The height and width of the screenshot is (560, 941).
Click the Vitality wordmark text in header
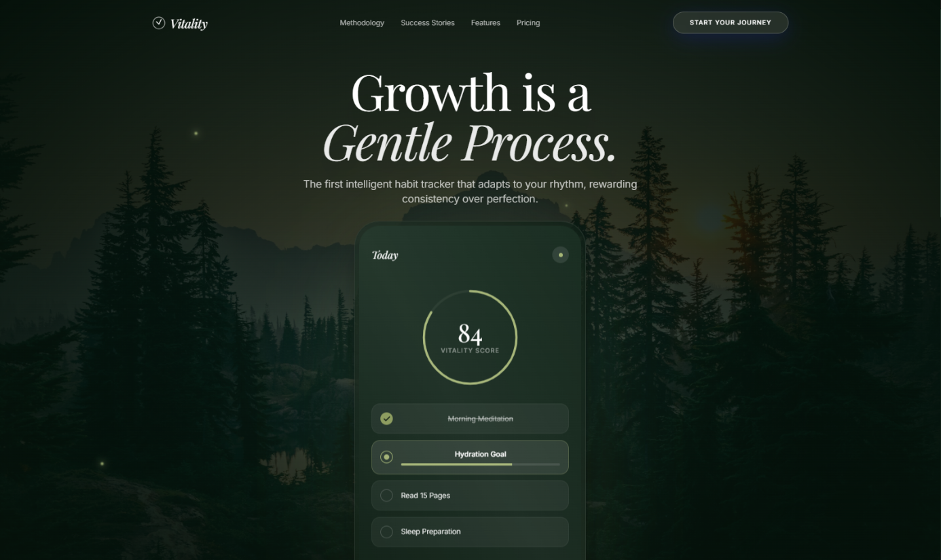(x=189, y=24)
